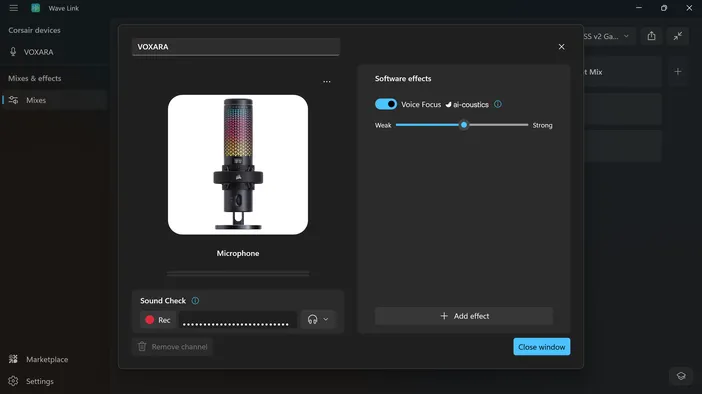Expand the output device dropdown behind dialog
Image resolution: width=702 pixels, height=394 pixels.
click(608, 36)
